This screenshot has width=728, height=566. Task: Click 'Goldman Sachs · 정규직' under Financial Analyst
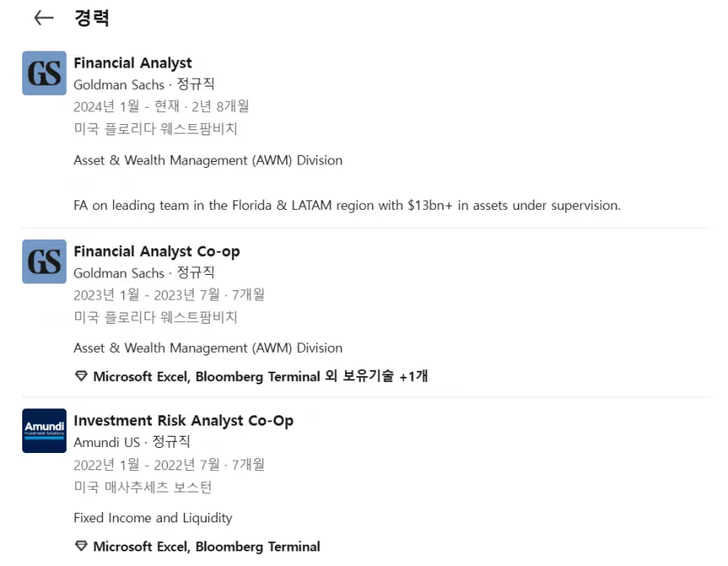click(144, 85)
